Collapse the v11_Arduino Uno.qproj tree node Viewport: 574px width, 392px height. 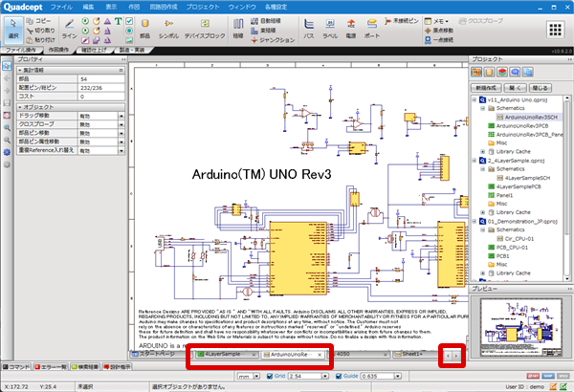click(x=475, y=99)
